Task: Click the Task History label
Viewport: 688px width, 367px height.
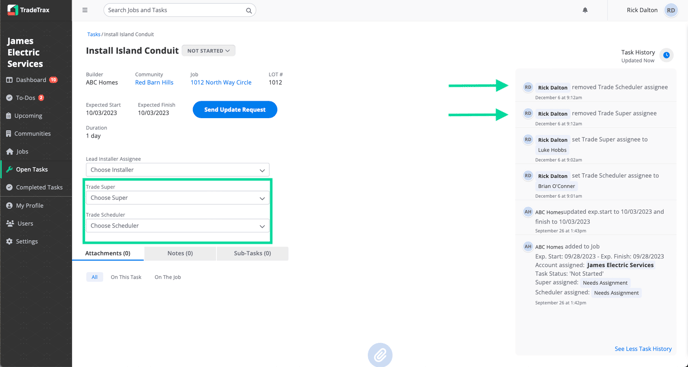Action: [x=638, y=52]
